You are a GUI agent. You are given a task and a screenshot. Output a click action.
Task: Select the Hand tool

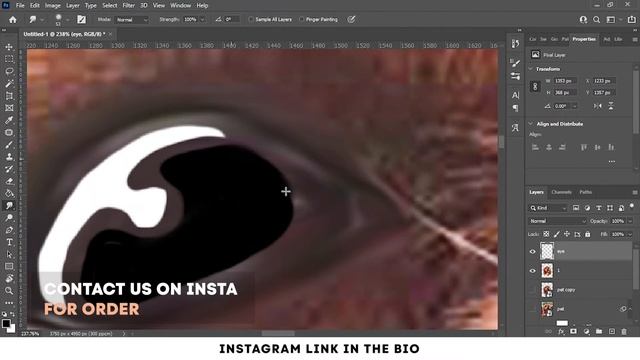click(x=9, y=279)
